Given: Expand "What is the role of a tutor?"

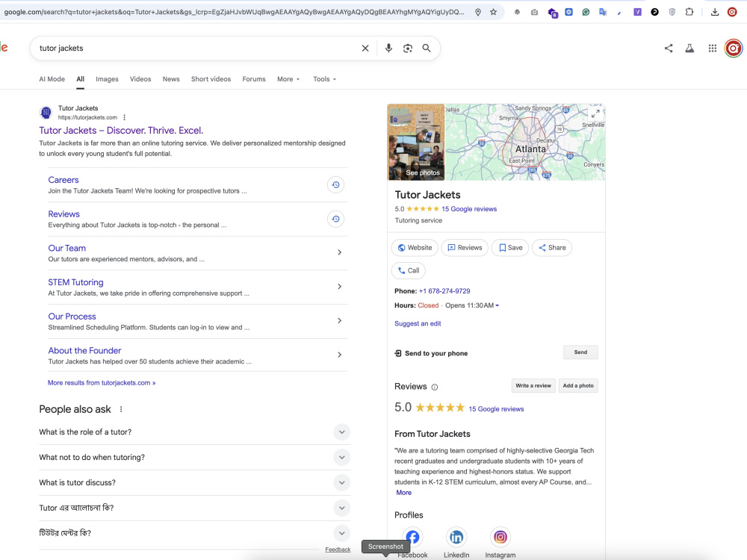Looking at the screenshot, I should pyautogui.click(x=341, y=432).
